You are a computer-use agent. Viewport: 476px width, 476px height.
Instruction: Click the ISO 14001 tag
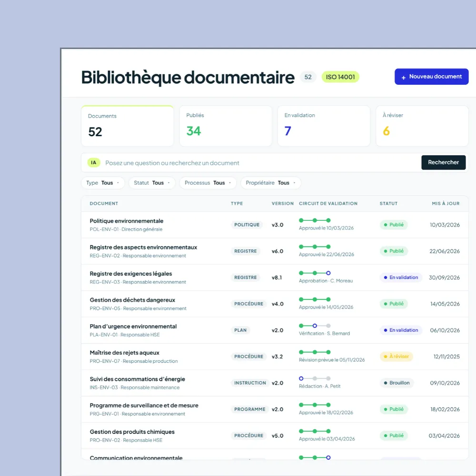point(340,77)
